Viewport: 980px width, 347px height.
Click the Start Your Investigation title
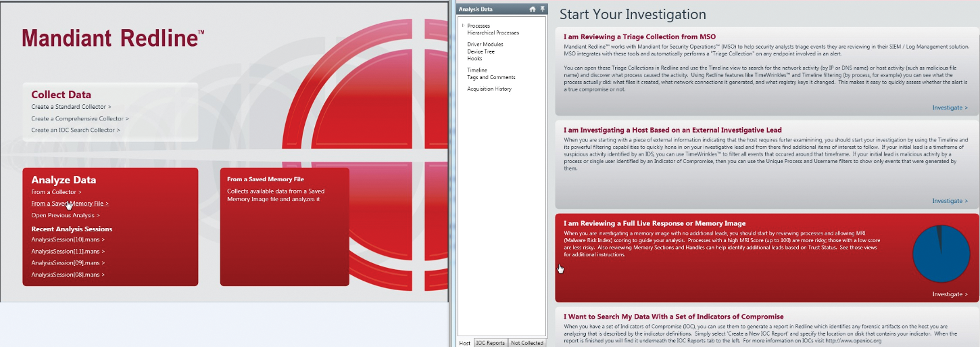click(x=633, y=14)
